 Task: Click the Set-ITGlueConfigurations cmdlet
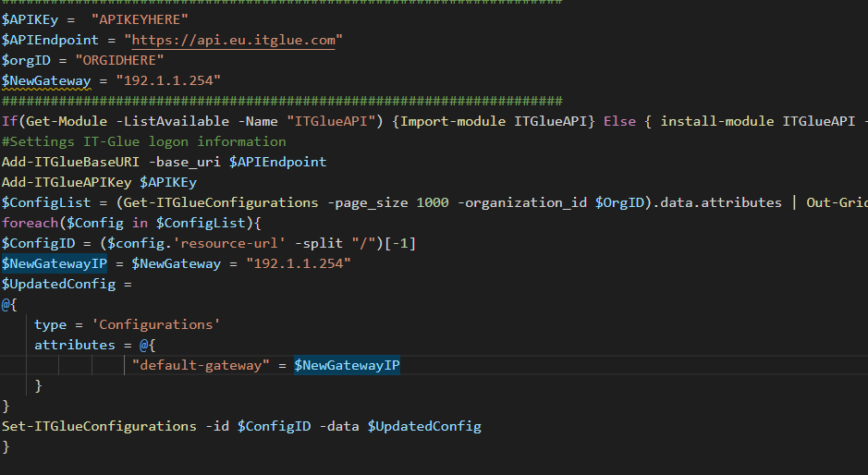99,426
